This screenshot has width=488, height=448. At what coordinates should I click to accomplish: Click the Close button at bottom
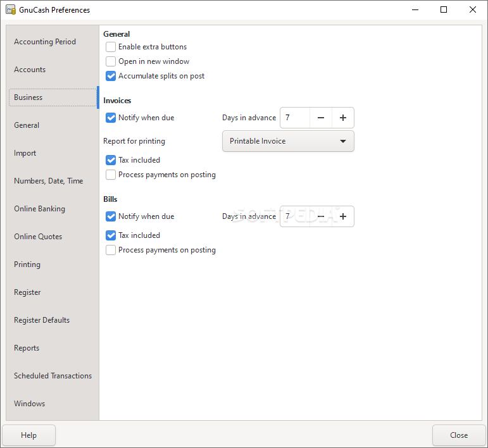[x=459, y=435]
